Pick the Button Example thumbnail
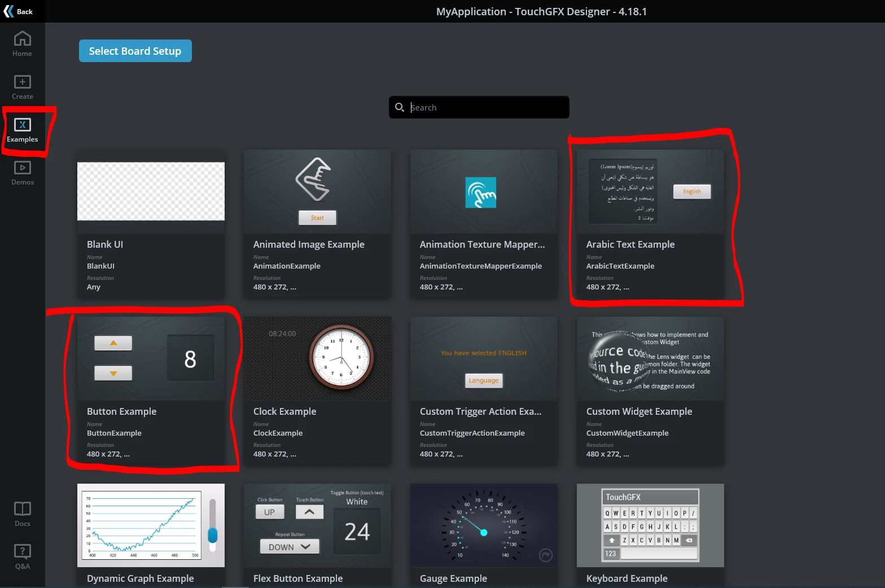This screenshot has height=588, width=885. pos(151,358)
